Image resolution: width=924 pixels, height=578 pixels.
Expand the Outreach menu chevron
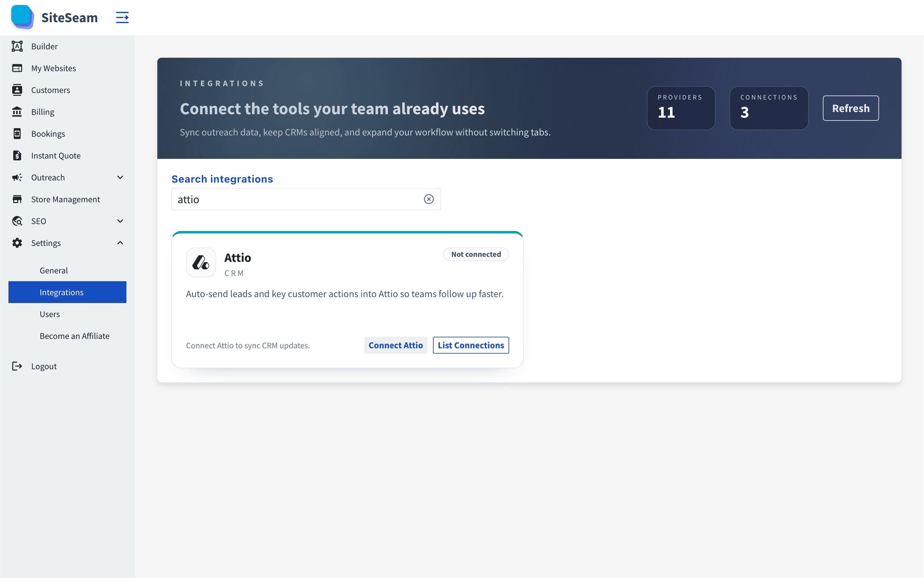(120, 177)
